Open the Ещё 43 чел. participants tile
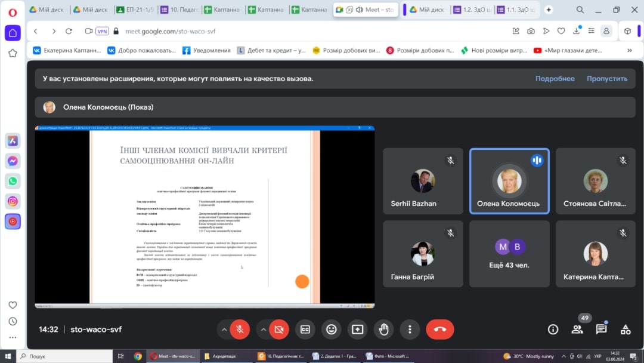 (x=509, y=254)
